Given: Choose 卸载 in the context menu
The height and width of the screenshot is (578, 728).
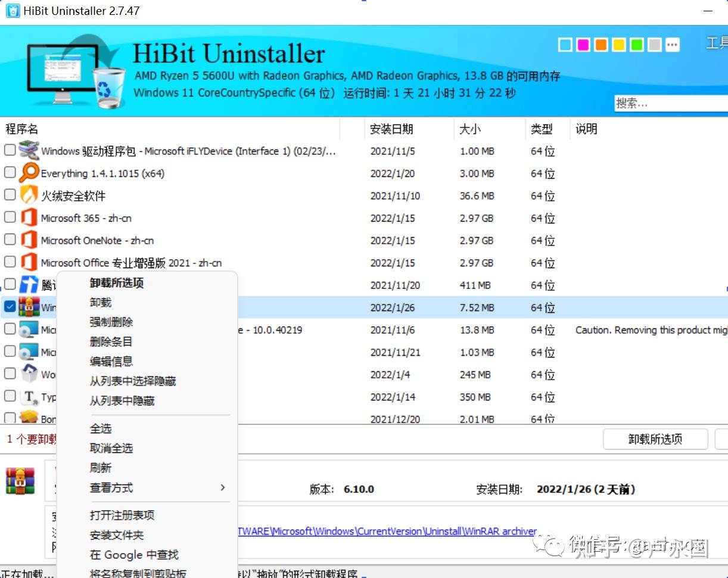Looking at the screenshot, I should point(101,303).
